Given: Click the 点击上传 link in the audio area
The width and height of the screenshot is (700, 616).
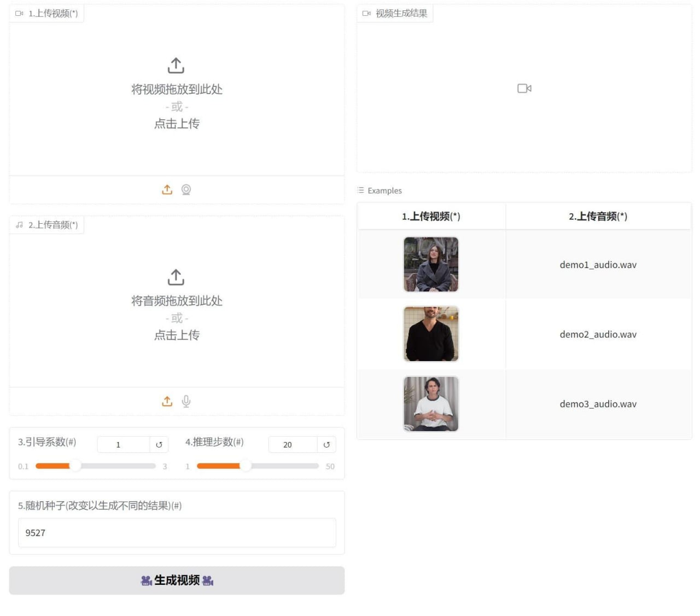Looking at the screenshot, I should (176, 334).
